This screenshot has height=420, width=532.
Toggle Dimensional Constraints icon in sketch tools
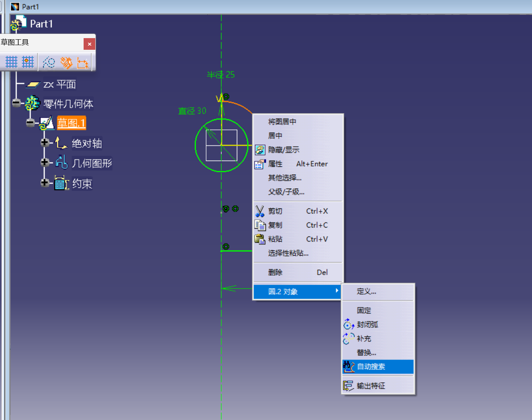pyautogui.click(x=83, y=63)
